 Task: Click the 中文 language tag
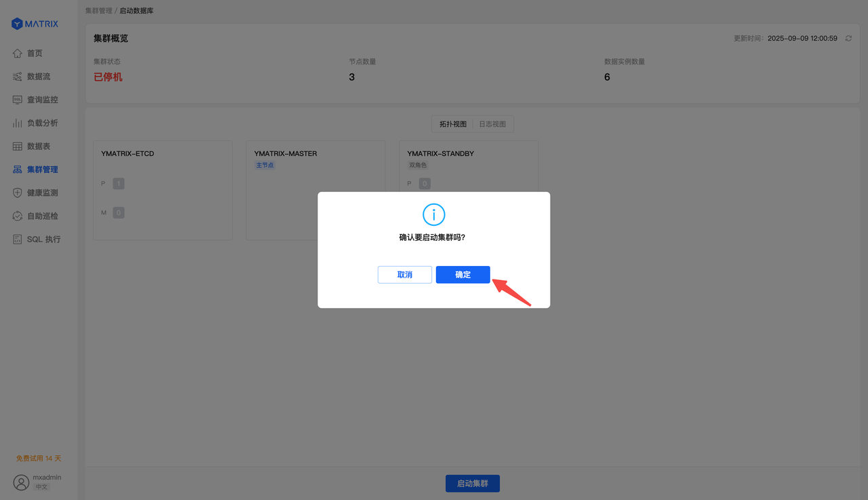click(41, 487)
